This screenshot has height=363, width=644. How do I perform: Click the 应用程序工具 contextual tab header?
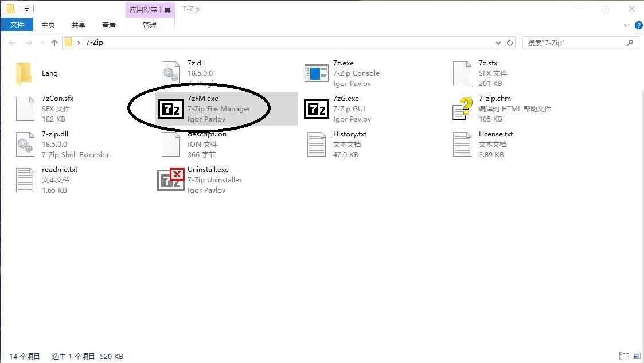(150, 10)
